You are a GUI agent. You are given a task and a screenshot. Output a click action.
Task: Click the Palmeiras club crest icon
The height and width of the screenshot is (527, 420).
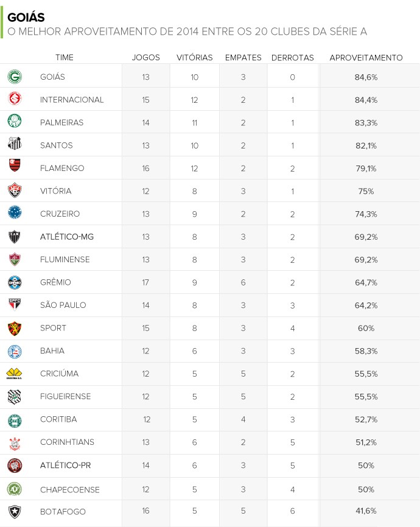tap(15, 121)
